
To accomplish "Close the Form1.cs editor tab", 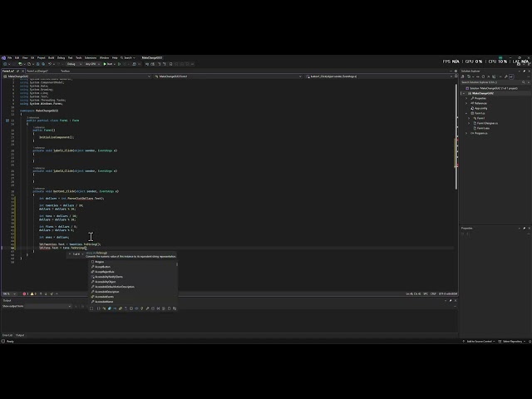I will click(22, 71).
